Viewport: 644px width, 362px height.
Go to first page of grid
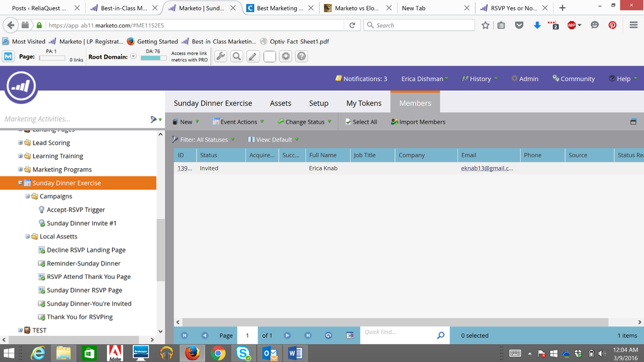tap(184, 336)
